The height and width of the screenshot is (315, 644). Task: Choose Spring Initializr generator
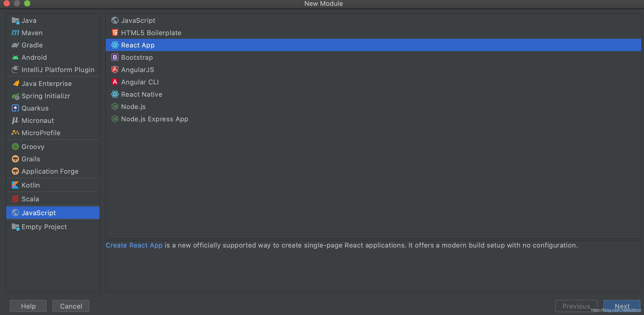pyautogui.click(x=53, y=96)
